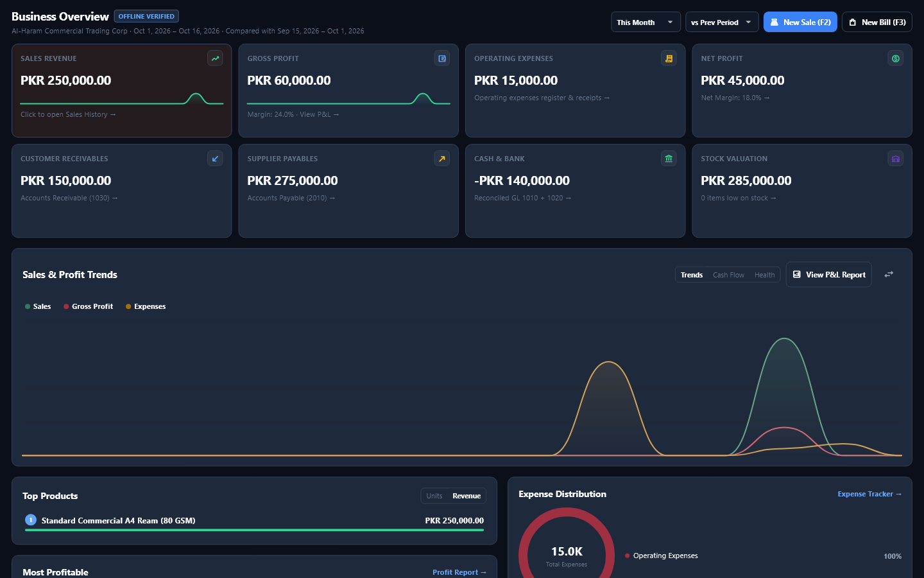Open the vs Prev Period comparison dropdown
Image resolution: width=924 pixels, height=578 pixels.
point(722,22)
